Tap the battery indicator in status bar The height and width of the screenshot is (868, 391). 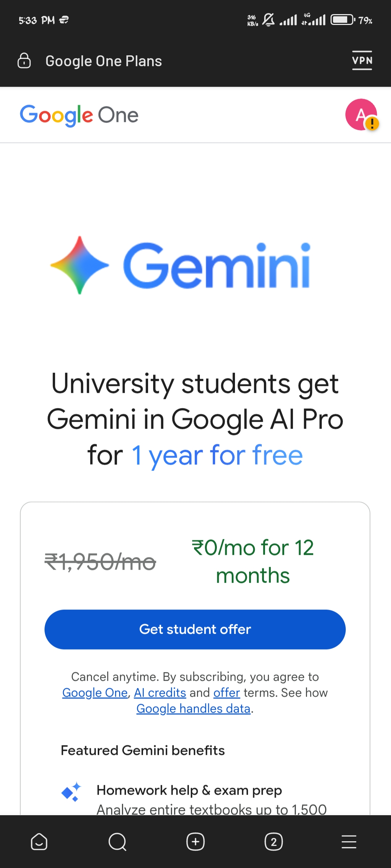(x=342, y=20)
